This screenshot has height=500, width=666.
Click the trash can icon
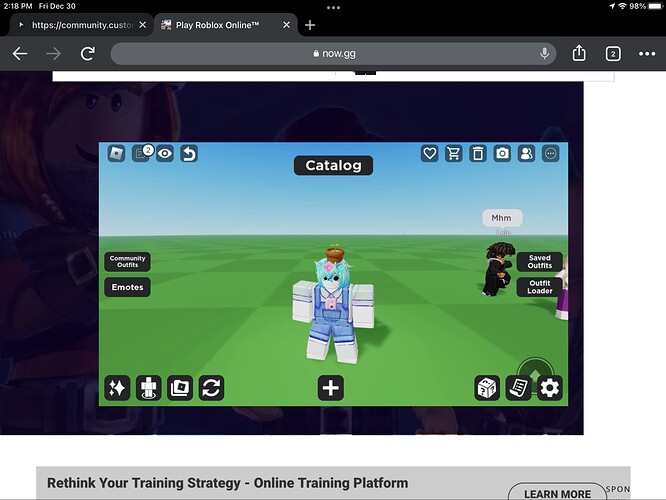(x=478, y=153)
